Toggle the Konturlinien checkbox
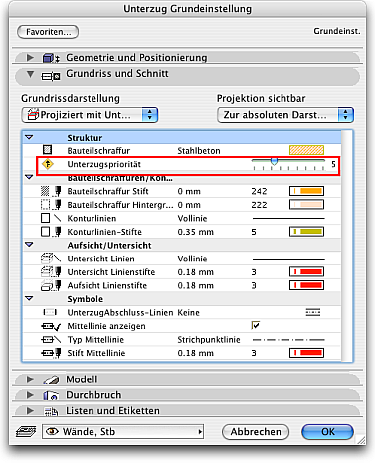The height and width of the screenshot is (463, 375). tap(45, 218)
